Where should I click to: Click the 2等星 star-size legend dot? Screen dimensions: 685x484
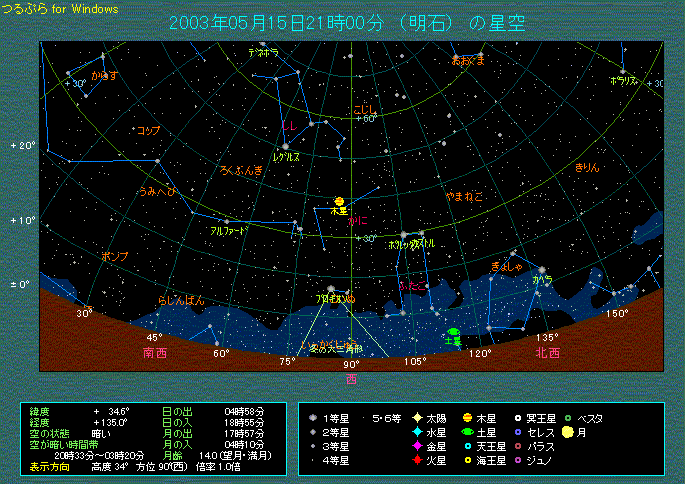[x=313, y=432]
